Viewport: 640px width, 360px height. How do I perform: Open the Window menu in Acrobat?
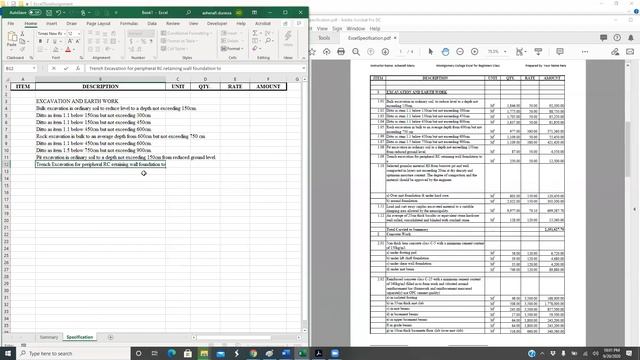[x=356, y=29]
